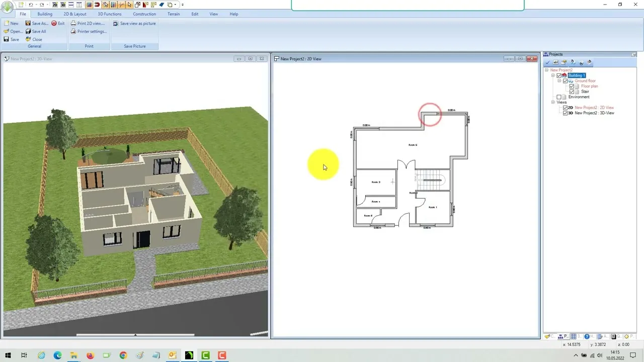Uncheck the 3D-View checkbox in Views
The height and width of the screenshot is (362, 644).
566,113
